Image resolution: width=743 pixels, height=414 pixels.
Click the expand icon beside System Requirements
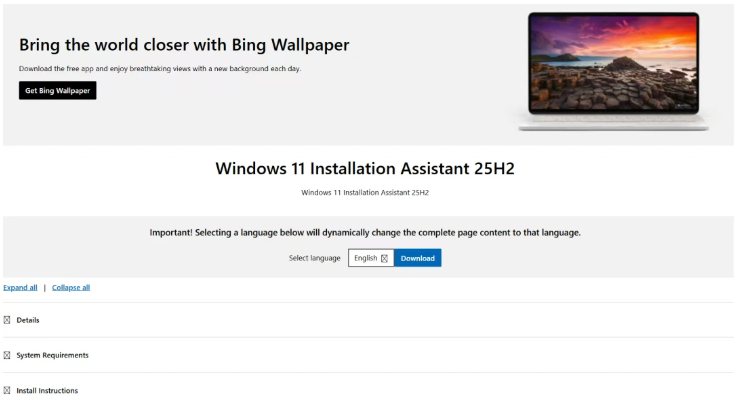(7, 355)
